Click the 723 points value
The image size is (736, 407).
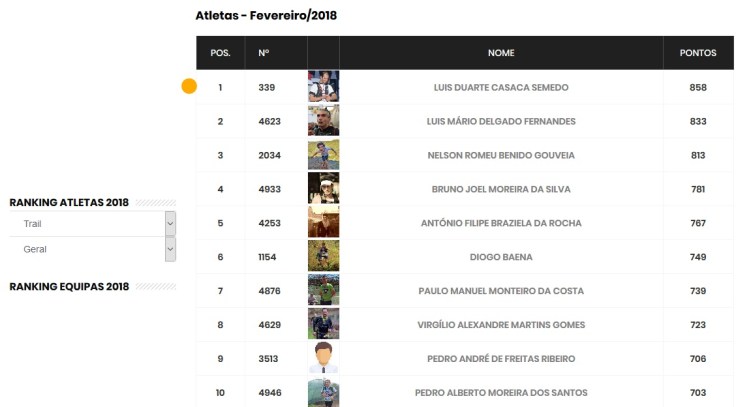tap(698, 325)
